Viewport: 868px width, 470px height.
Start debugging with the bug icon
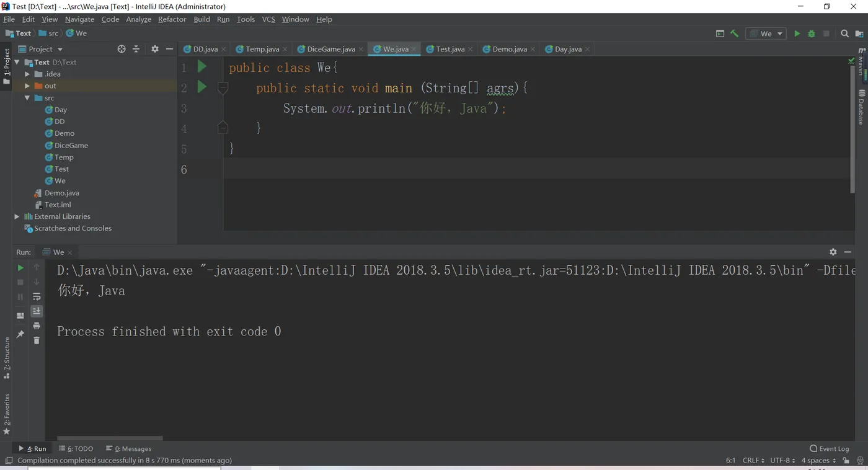click(812, 33)
